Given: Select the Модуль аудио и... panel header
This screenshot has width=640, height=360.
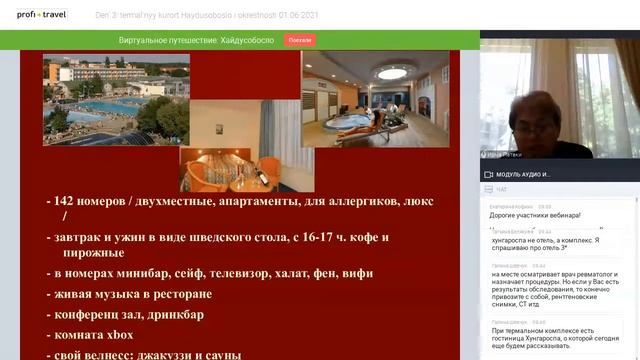Looking at the screenshot, I should pyautogui.click(x=560, y=174).
